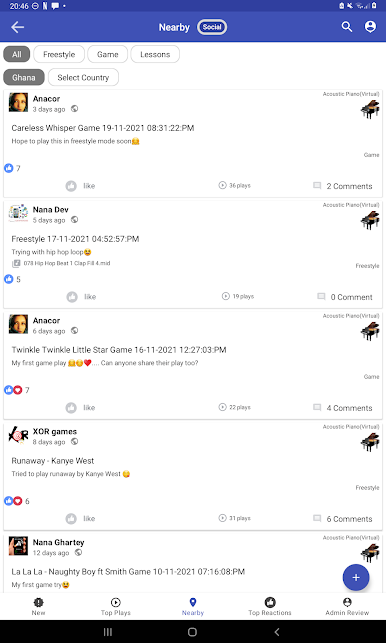Choose the Game filter chip
The image size is (386, 643).
click(x=107, y=54)
